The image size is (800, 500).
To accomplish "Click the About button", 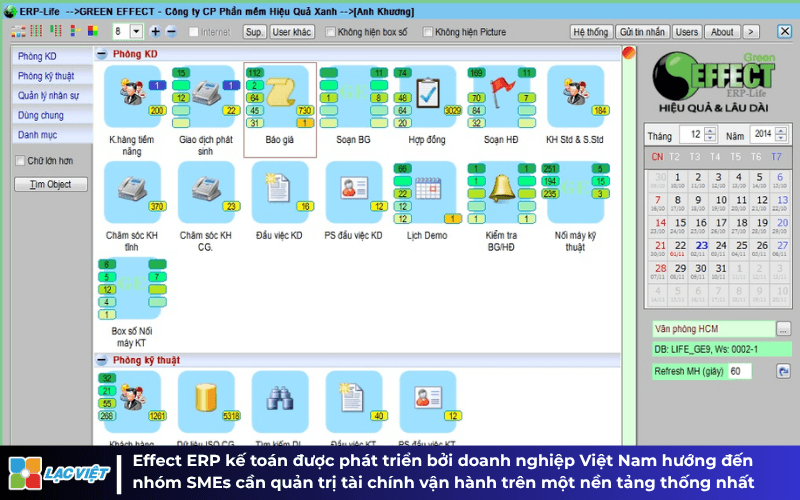I will tap(722, 32).
